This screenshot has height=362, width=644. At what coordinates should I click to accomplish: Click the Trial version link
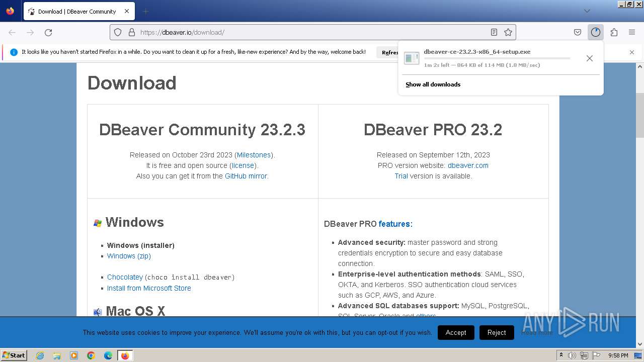pyautogui.click(x=401, y=176)
